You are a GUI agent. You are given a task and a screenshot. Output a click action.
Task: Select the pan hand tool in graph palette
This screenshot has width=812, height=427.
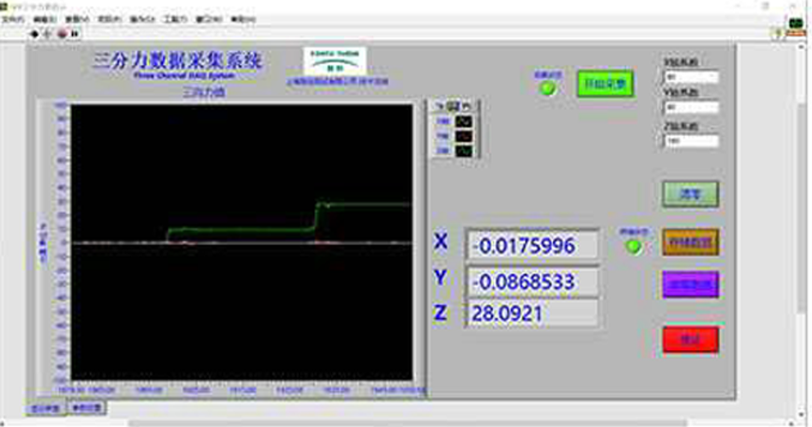466,105
